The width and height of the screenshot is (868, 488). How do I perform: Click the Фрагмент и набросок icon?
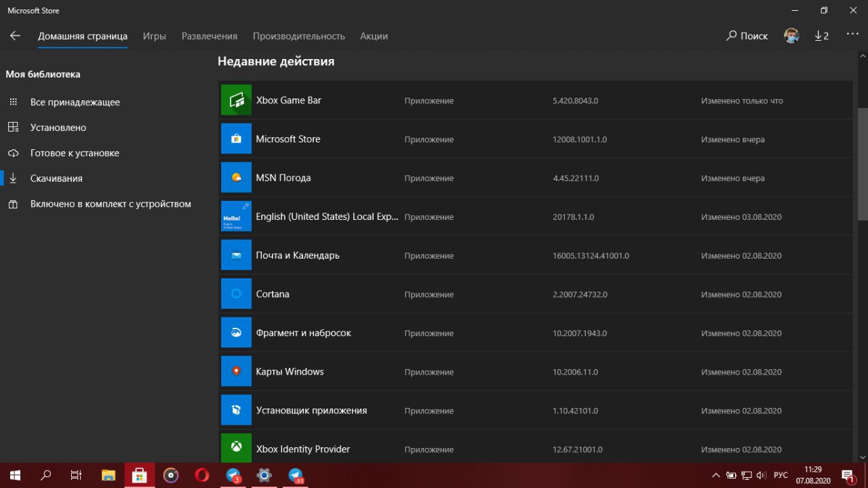pos(236,333)
